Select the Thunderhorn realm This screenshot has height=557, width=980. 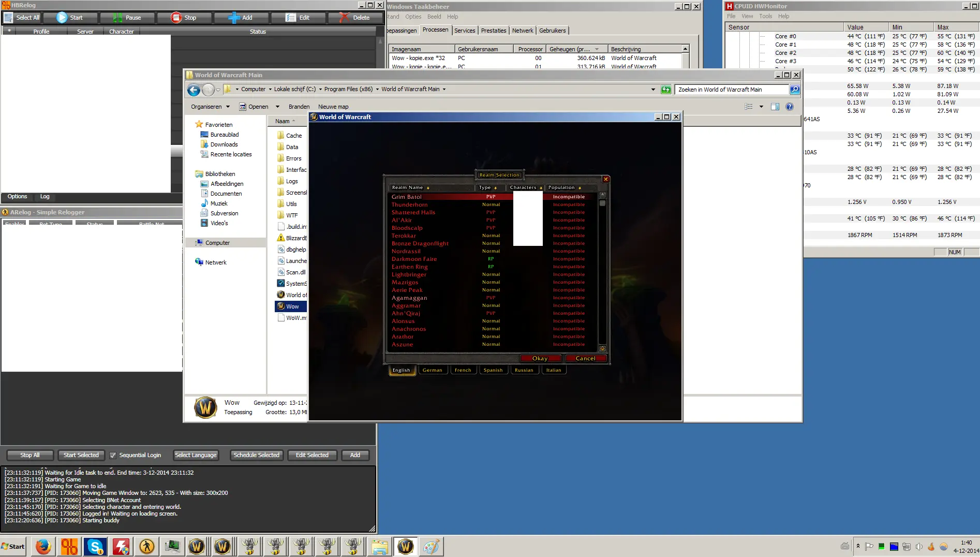pos(409,204)
